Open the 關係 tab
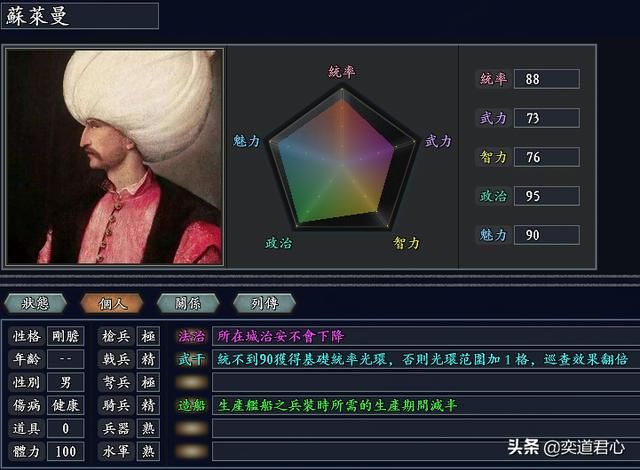This screenshot has height=470, width=640. coord(188,303)
